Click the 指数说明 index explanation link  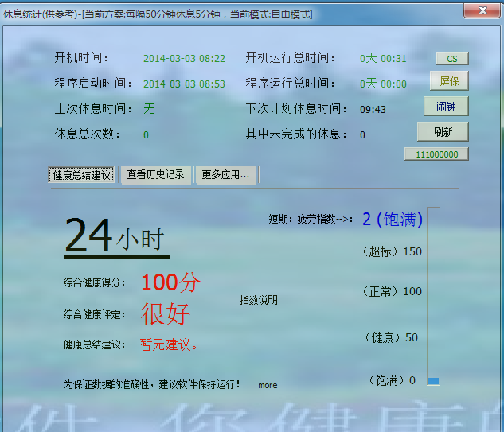coord(259,300)
